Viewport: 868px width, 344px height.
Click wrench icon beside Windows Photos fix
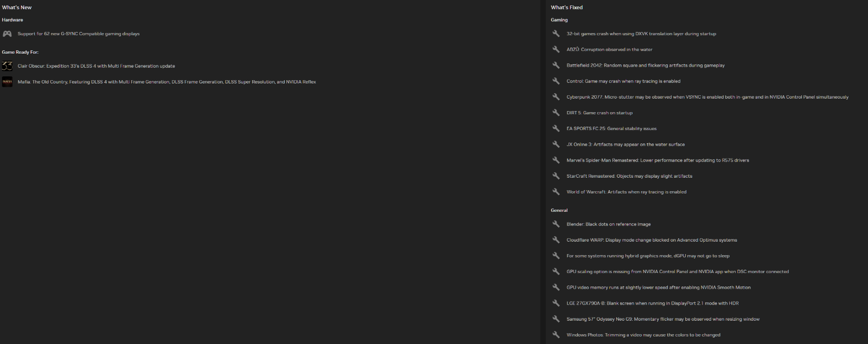pos(556,335)
